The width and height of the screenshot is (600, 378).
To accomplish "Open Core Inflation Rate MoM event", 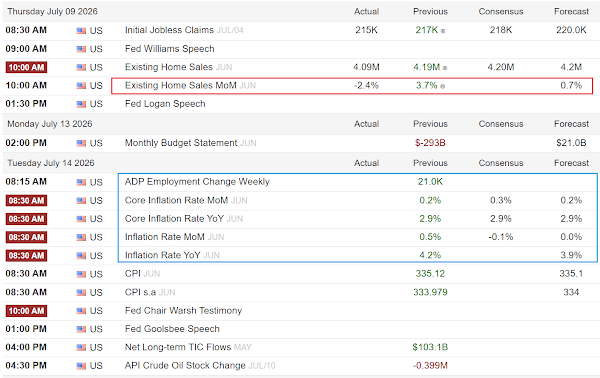I will pos(176,200).
